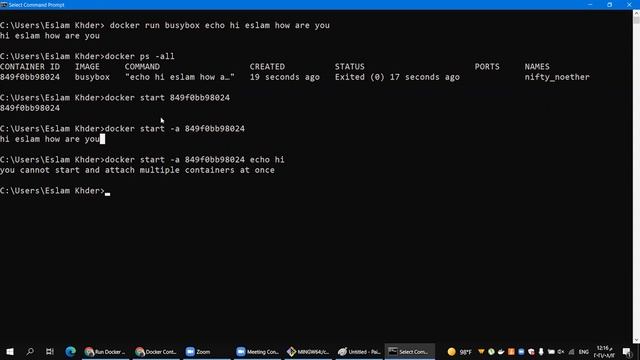The image size is (640, 360).
Task: Click the blue Zoom tray icon
Action: [x=521, y=351]
